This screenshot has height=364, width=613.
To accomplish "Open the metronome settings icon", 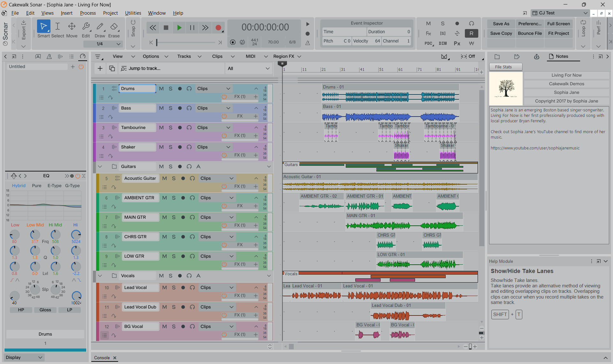I will tap(307, 43).
